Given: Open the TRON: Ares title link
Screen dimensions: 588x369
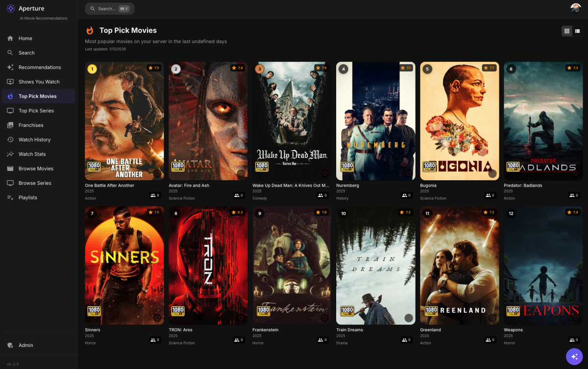Looking at the screenshot, I should click(180, 330).
